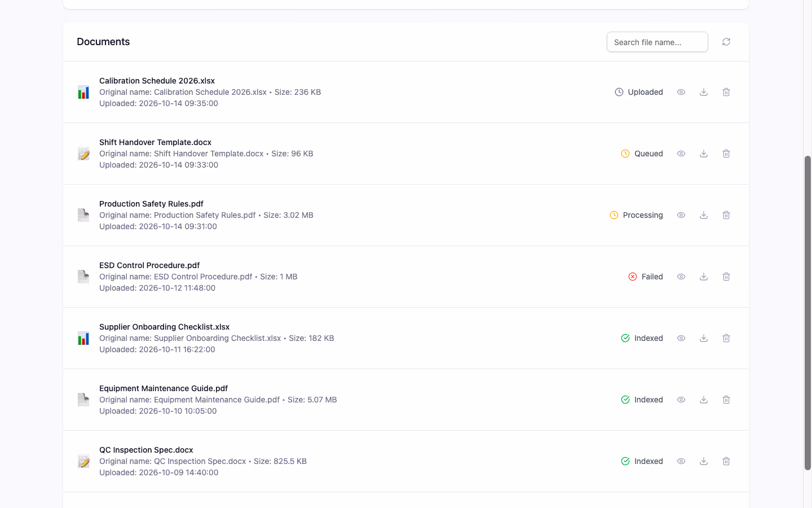Preview Supplier Onboarding Checklist.xlsx with eye icon

pos(681,338)
